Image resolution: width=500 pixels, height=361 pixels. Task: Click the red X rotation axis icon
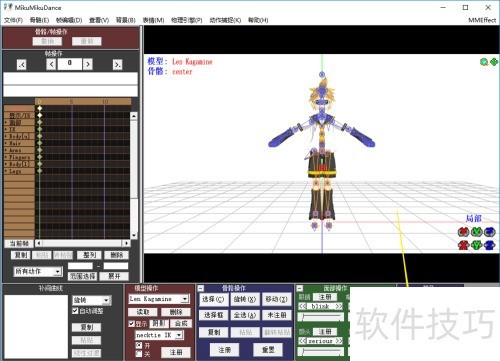coord(463,231)
